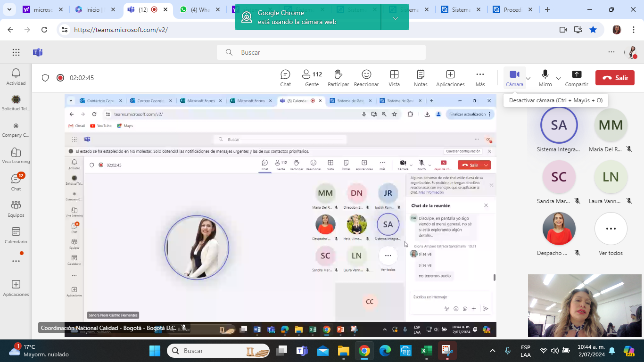The width and height of the screenshot is (644, 362).
Task: Open Teams settings ellipsis beside the profile picture
Action: point(611,52)
